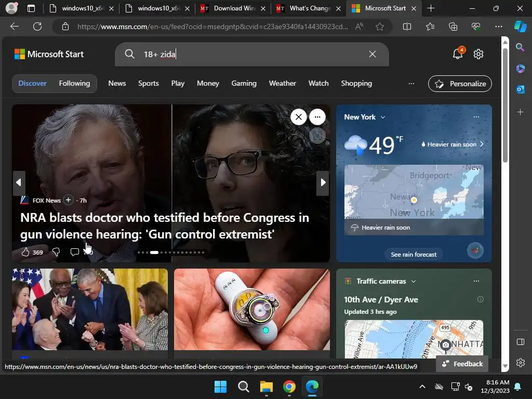Open the Money section
The height and width of the screenshot is (399, 532).
pos(208,84)
